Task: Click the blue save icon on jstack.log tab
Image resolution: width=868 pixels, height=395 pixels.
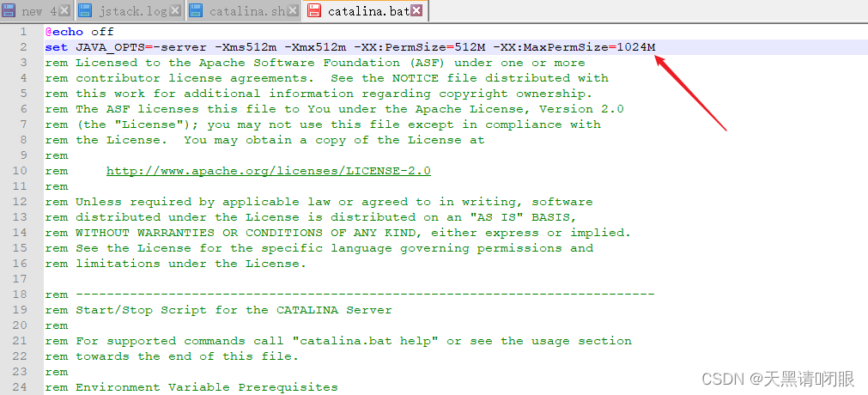Action: point(86,10)
